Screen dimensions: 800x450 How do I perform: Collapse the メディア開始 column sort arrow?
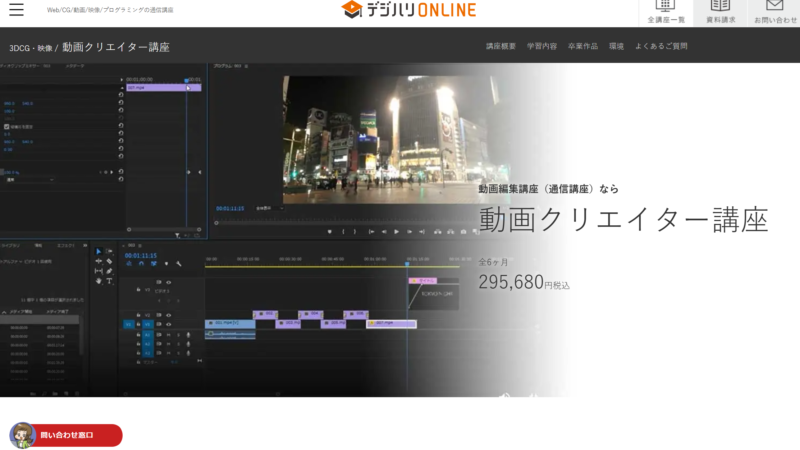[x=4, y=312]
